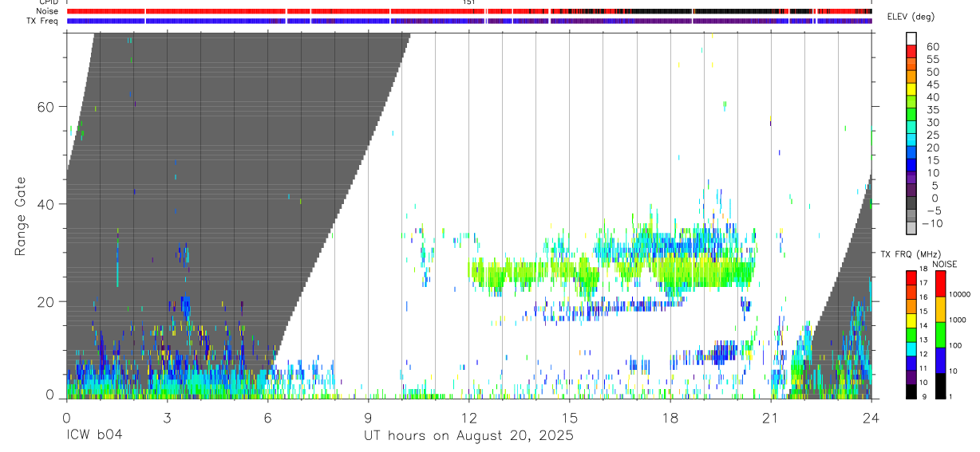This screenshot has height=452, width=980.
Task: Click the 40 label on ELEV colorbar
Action: click(932, 97)
